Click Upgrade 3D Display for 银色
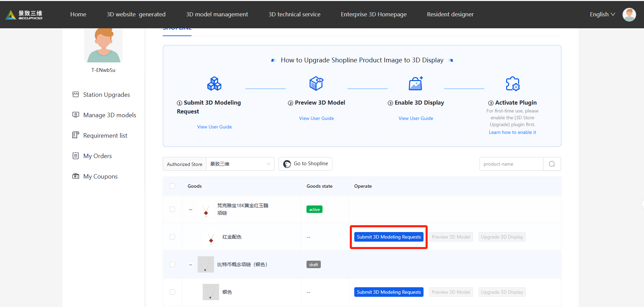 [502, 292]
